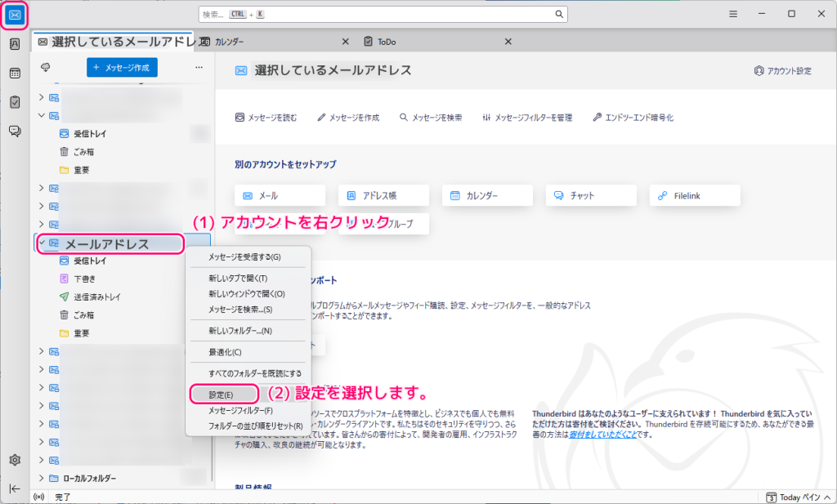
Task: Select the Mail space icon
Action: [x=14, y=13]
